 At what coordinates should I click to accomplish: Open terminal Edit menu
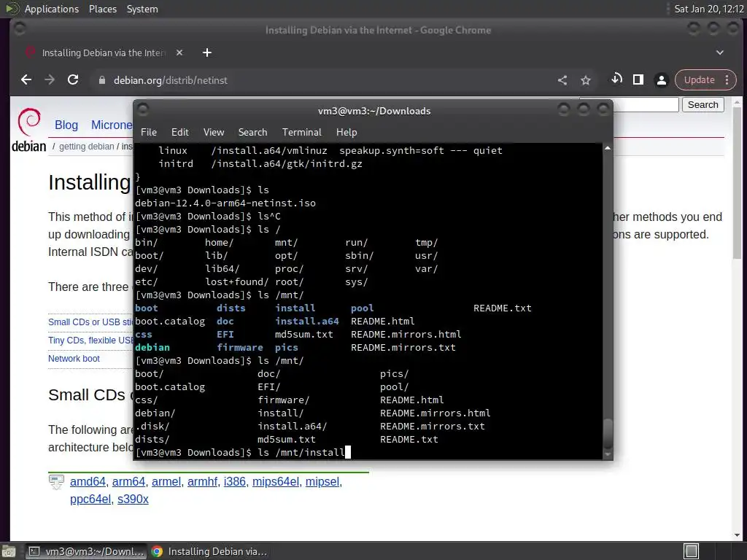[179, 132]
